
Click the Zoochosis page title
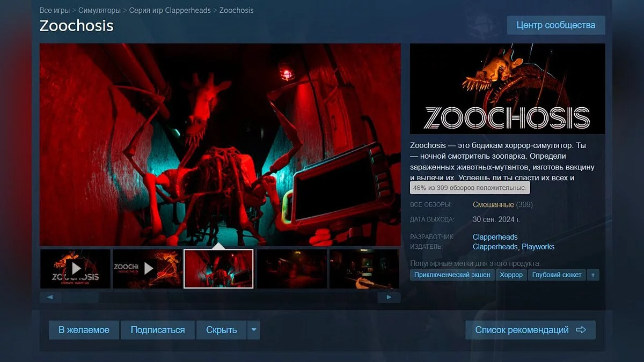point(76,26)
